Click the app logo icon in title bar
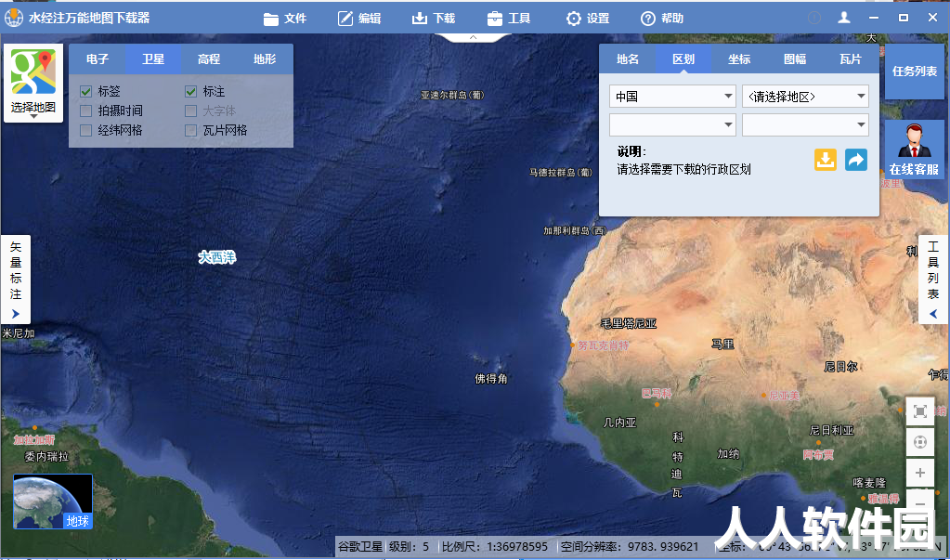This screenshot has width=950, height=560. pyautogui.click(x=13, y=18)
